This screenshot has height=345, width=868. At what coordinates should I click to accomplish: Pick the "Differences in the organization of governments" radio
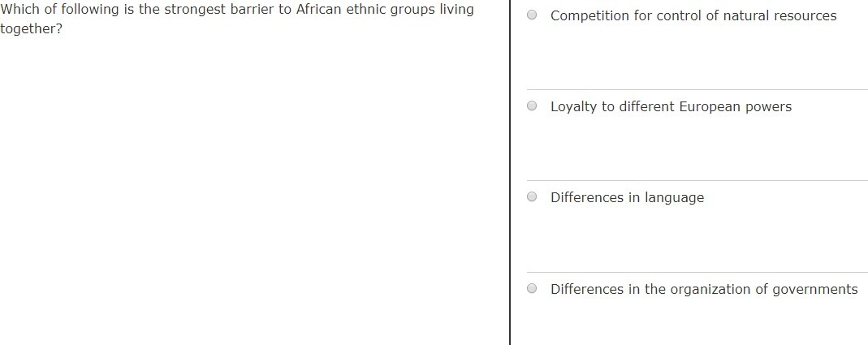pyautogui.click(x=532, y=288)
